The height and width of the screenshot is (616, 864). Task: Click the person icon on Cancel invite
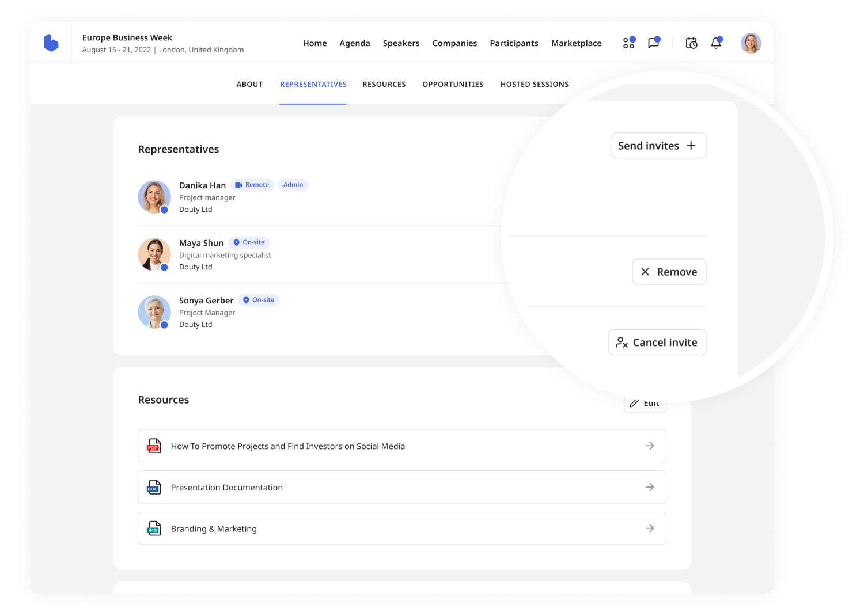coord(622,343)
